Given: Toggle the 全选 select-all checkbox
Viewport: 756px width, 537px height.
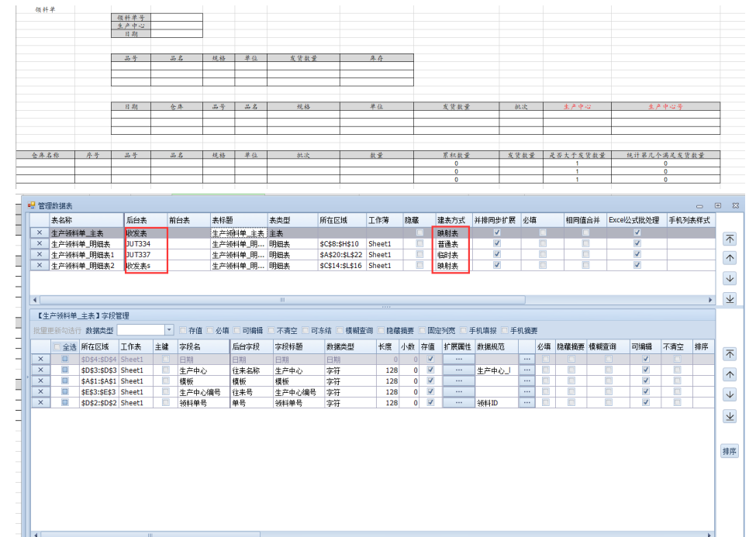Looking at the screenshot, I should (x=57, y=347).
